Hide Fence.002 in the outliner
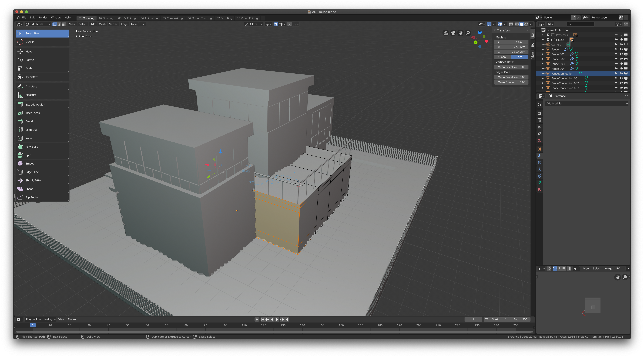Screen dimensions: 644x357 point(621,59)
